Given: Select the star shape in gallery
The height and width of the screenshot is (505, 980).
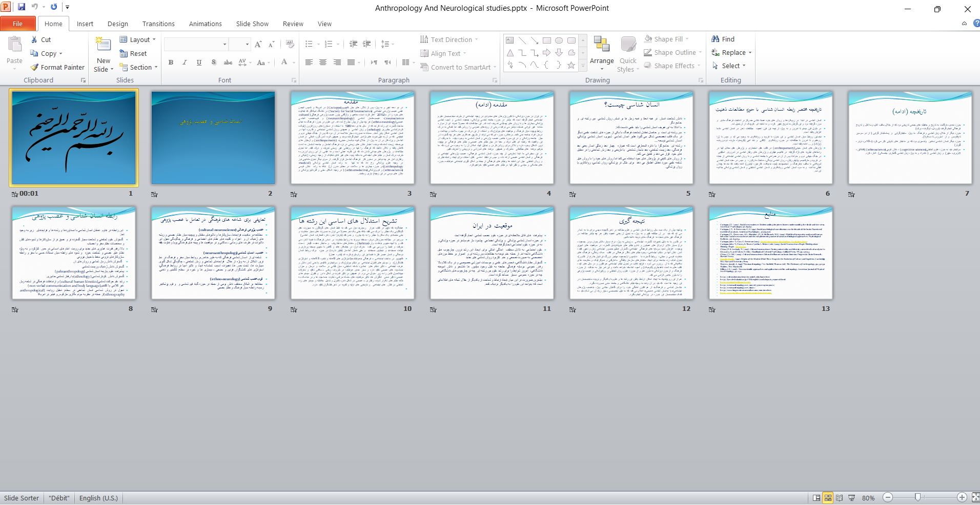Looking at the screenshot, I should pyautogui.click(x=571, y=65).
